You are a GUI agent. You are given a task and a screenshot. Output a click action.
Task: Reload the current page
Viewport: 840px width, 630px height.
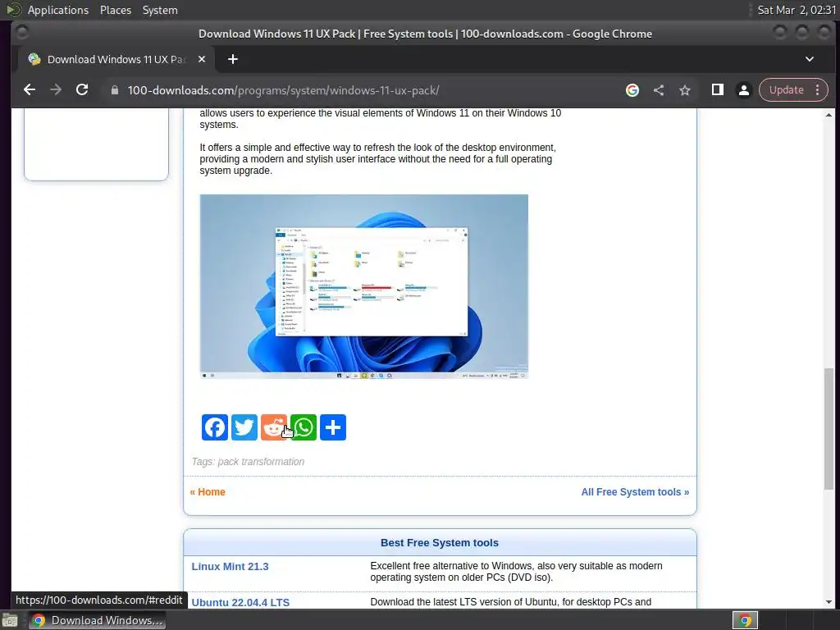[x=82, y=90]
